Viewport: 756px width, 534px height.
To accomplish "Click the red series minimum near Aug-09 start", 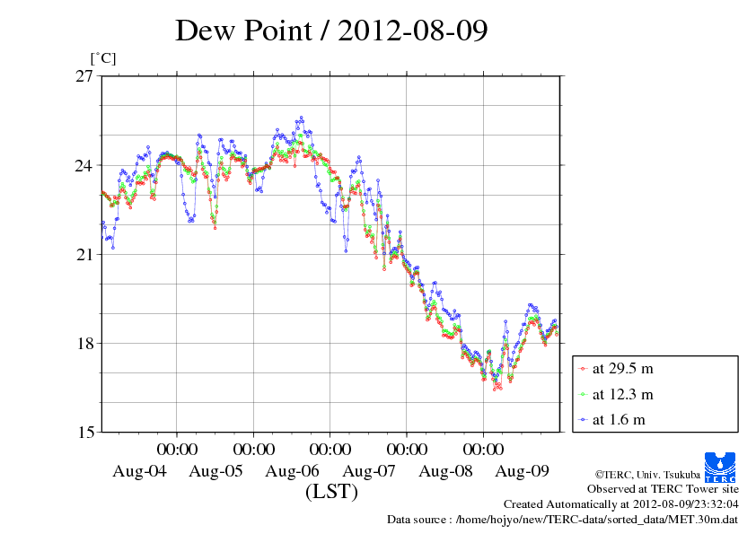I will (x=495, y=389).
